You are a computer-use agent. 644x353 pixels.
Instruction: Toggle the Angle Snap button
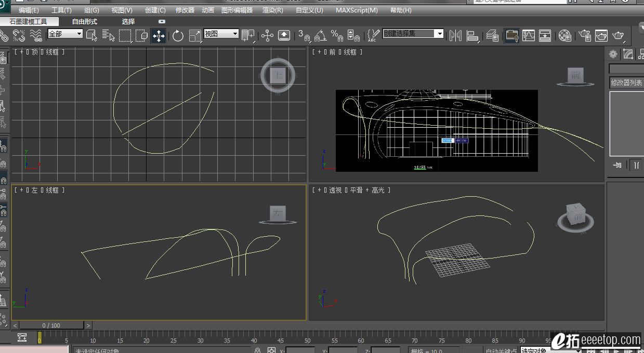[320, 35]
